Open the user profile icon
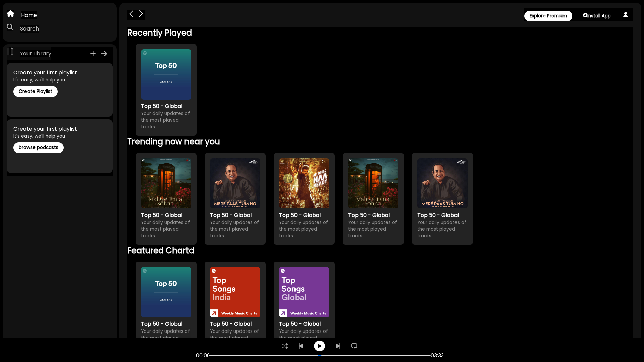 (626, 15)
